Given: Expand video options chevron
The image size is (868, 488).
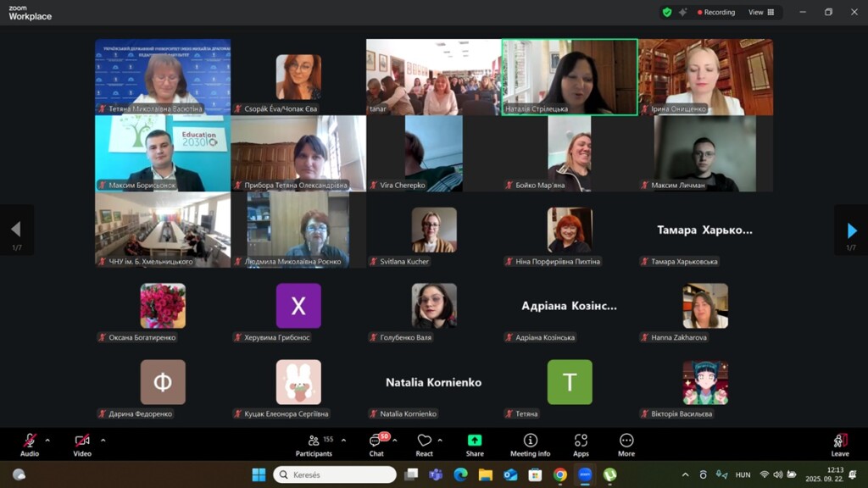Looking at the screenshot, I should (x=103, y=441).
